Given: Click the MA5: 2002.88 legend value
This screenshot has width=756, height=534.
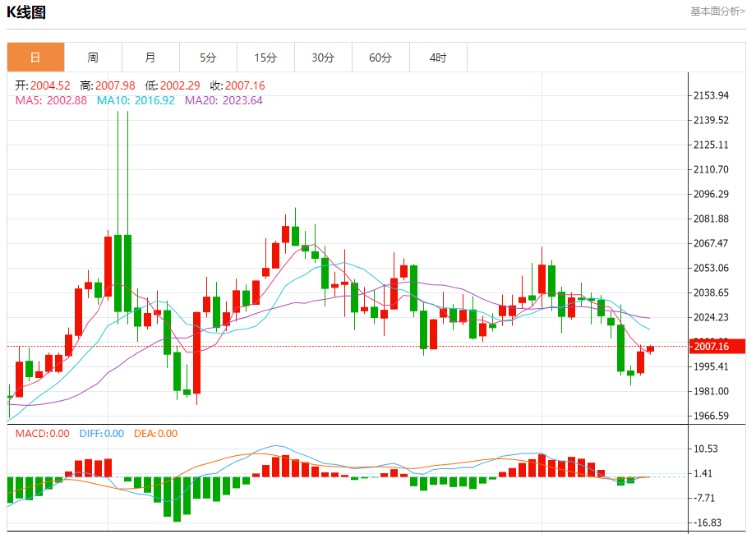Looking at the screenshot, I should tap(51, 100).
